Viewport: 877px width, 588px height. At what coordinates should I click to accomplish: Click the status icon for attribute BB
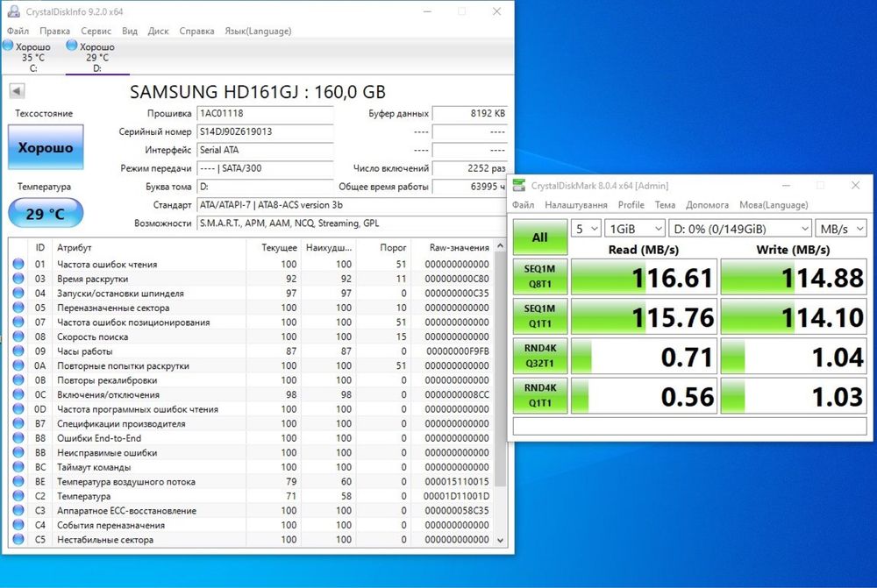tap(18, 453)
